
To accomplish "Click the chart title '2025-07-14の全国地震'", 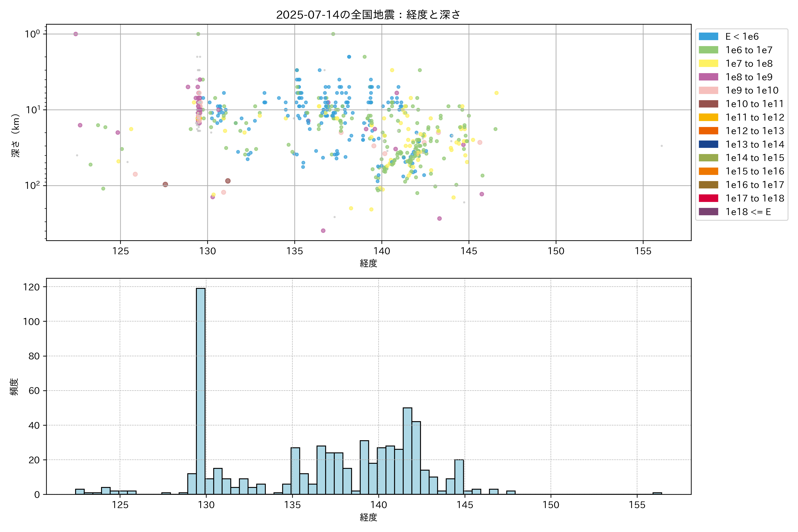I will pos(368,15).
